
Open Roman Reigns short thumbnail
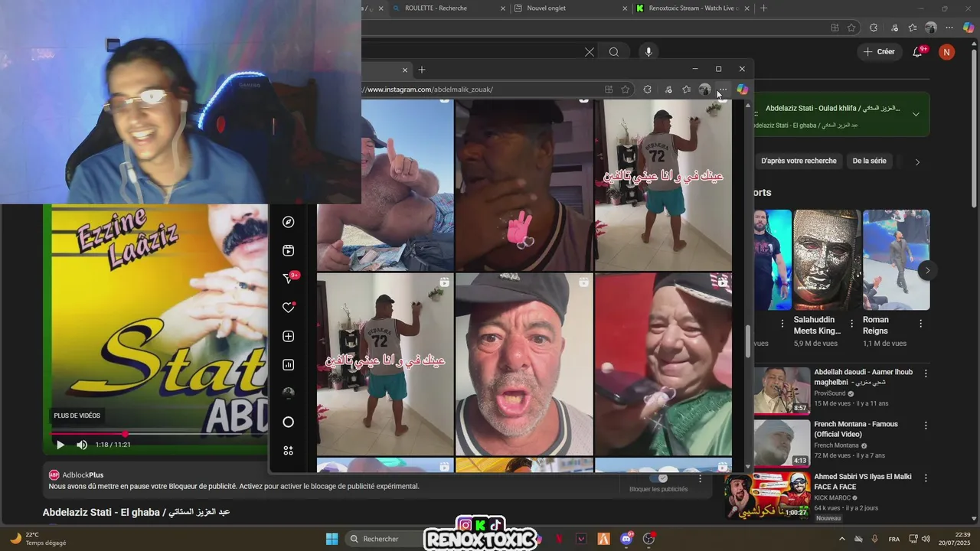coord(896,259)
